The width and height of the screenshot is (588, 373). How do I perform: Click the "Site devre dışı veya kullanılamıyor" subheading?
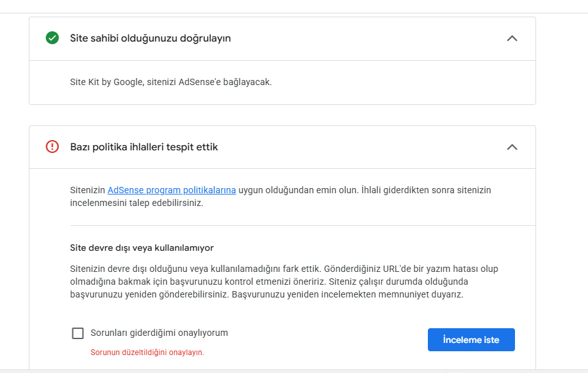tap(142, 248)
